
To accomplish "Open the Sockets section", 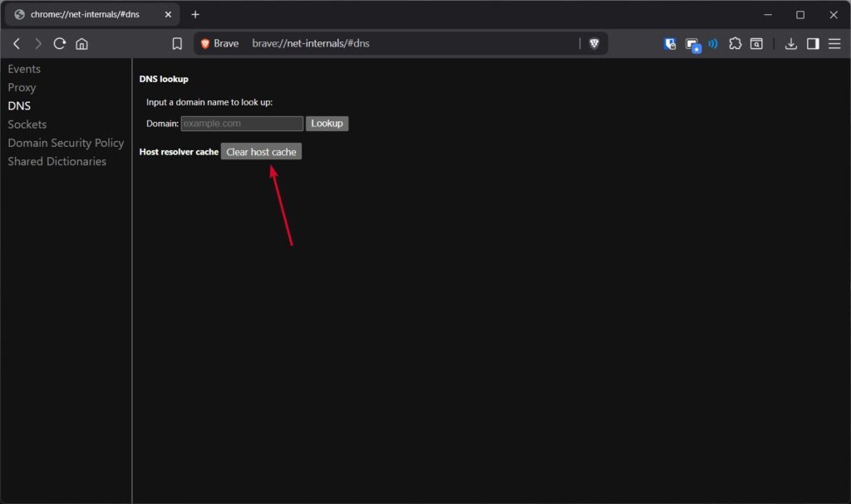I will (x=27, y=124).
